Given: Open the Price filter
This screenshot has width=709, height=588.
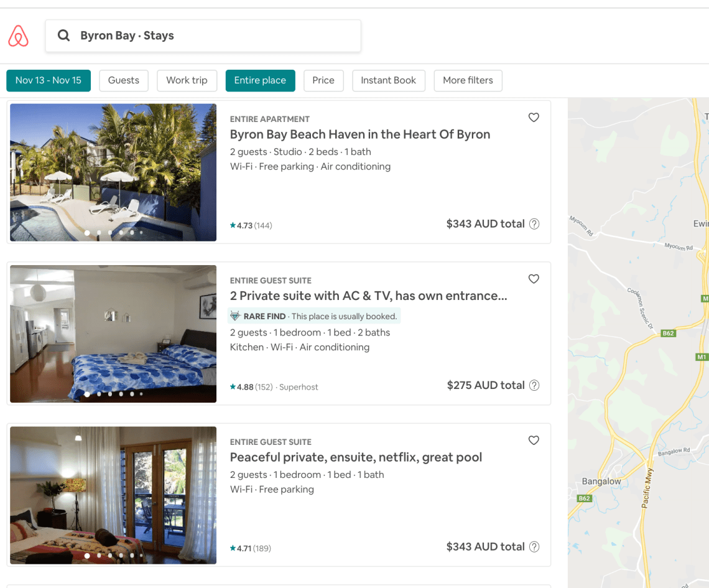Looking at the screenshot, I should tap(323, 80).
